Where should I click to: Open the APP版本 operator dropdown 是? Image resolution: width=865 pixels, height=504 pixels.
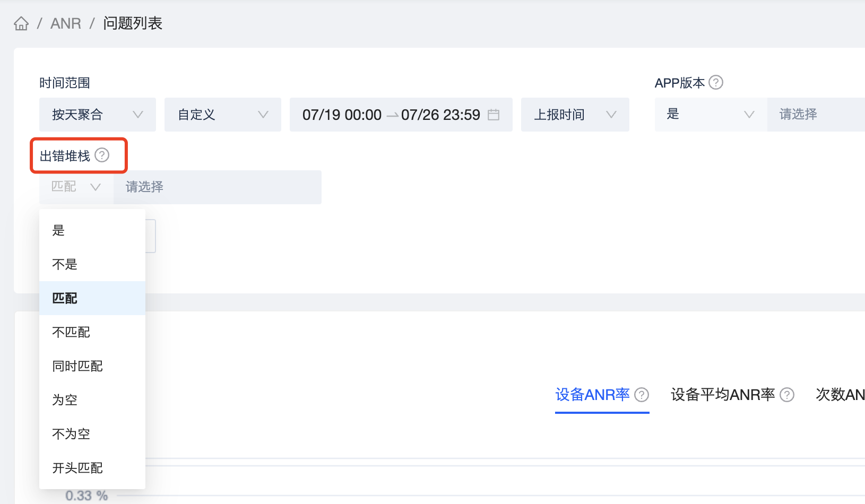(x=711, y=115)
